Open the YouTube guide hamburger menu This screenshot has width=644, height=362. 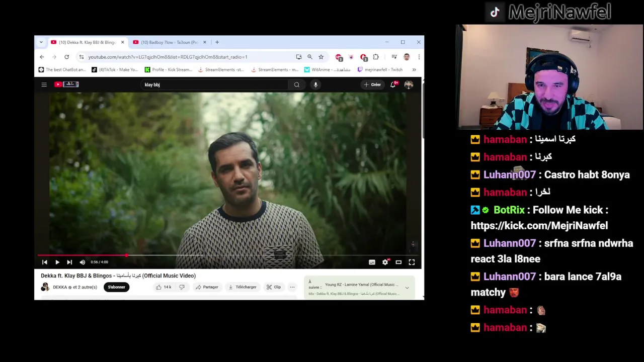(44, 84)
